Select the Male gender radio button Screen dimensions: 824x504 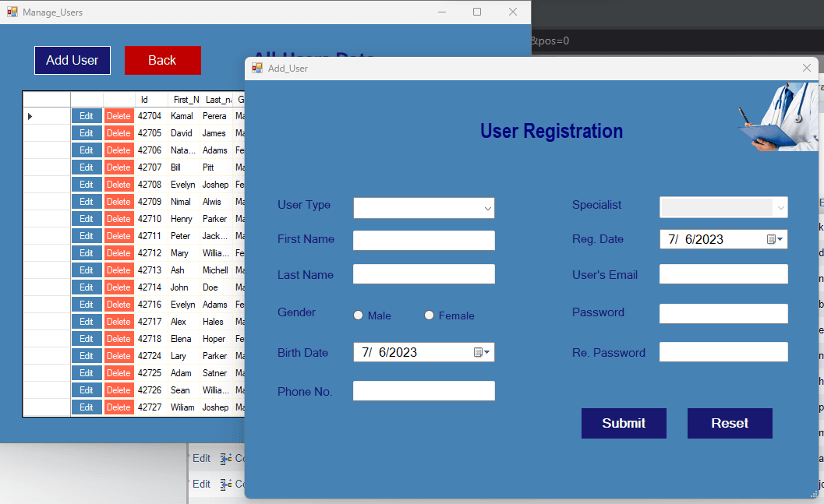coord(358,315)
